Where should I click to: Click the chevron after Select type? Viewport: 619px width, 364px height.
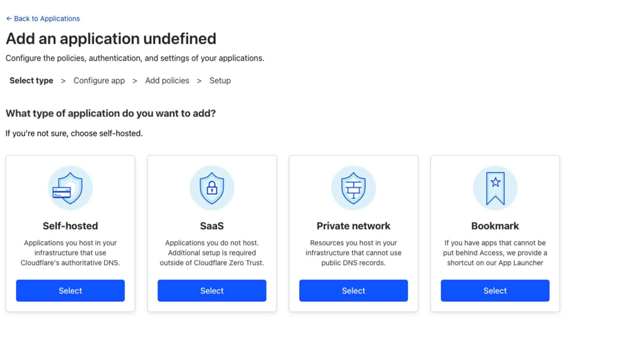pyautogui.click(x=63, y=81)
